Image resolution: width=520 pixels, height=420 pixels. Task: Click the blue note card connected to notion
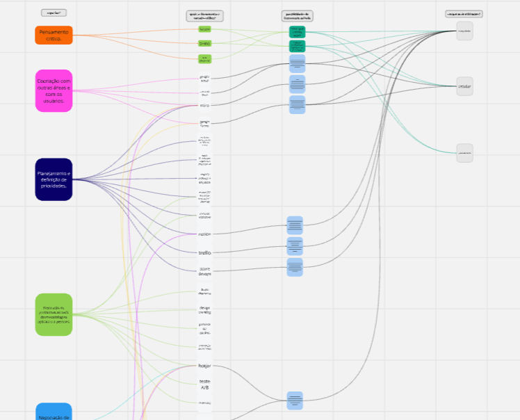[x=295, y=225]
